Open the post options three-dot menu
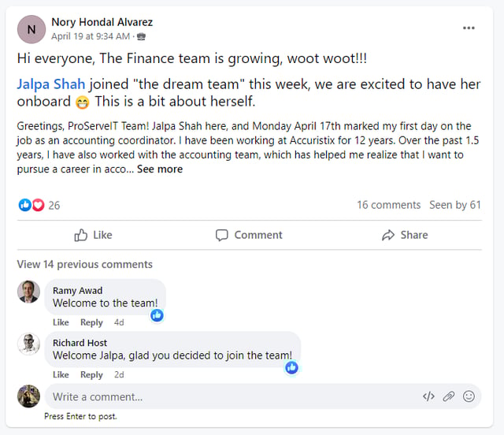This screenshot has width=504, height=435. click(469, 28)
